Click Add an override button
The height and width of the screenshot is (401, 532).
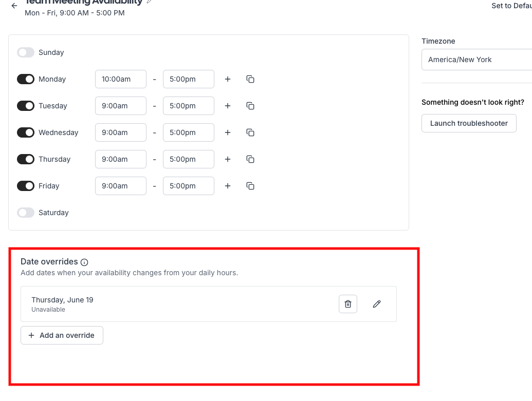pyautogui.click(x=62, y=335)
